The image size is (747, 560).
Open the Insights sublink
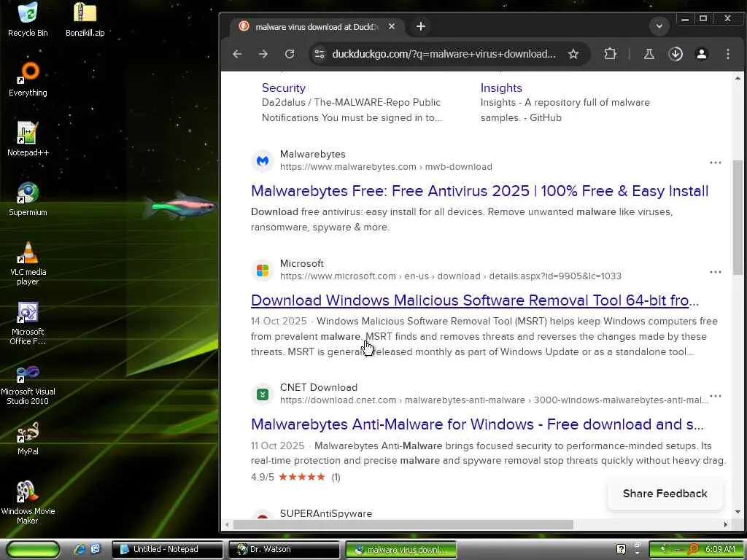click(x=501, y=87)
